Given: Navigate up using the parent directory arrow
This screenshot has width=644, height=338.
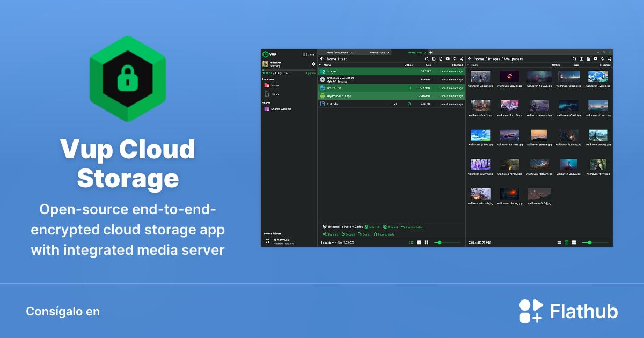Looking at the screenshot, I should [322, 59].
